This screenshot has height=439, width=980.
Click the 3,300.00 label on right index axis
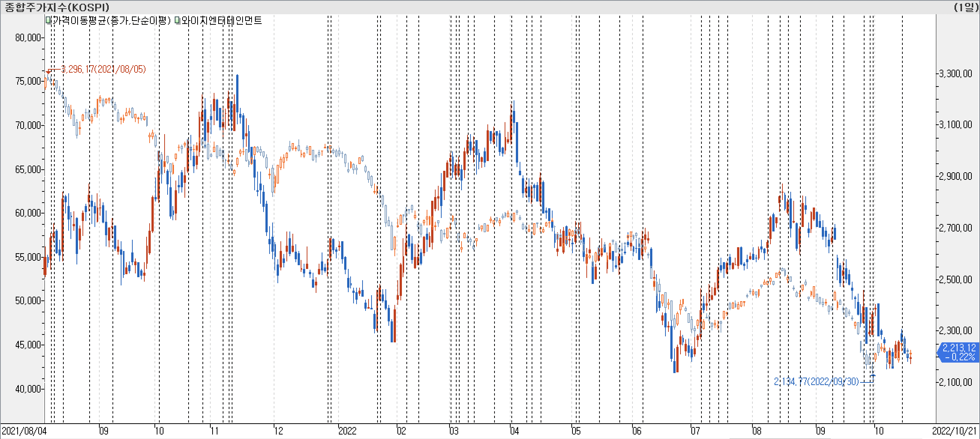955,73
